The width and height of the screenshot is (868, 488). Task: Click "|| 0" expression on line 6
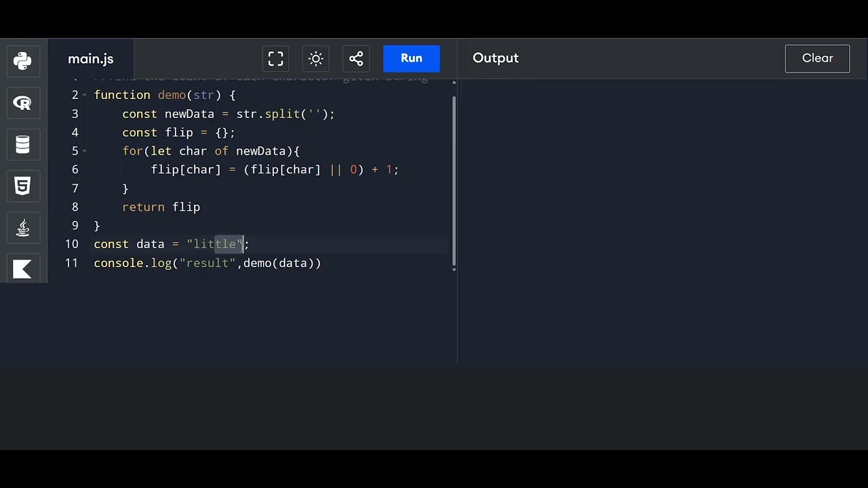pos(343,169)
